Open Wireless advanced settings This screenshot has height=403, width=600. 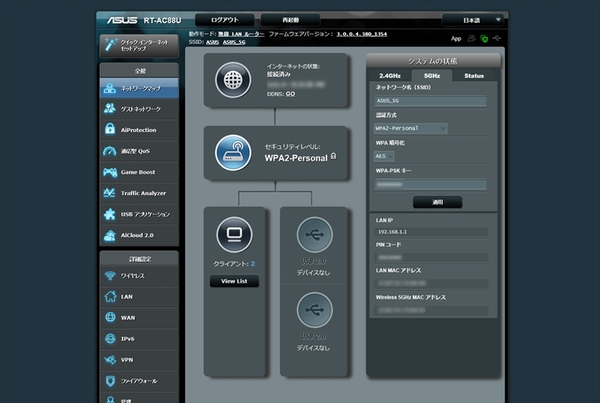pyautogui.click(x=139, y=276)
